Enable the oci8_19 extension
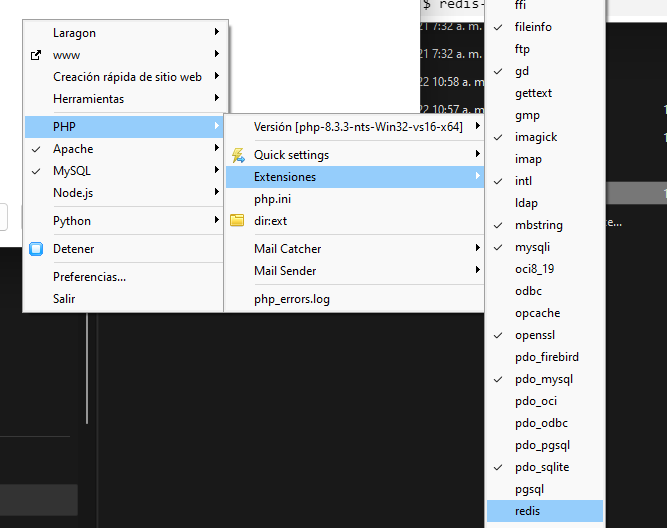Viewport: 667px width, 528px height. (x=545, y=269)
